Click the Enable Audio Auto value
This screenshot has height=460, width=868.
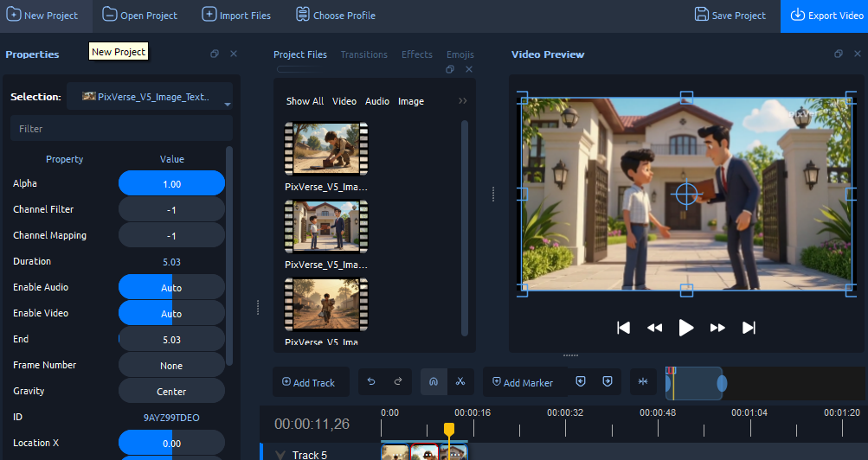pos(171,288)
